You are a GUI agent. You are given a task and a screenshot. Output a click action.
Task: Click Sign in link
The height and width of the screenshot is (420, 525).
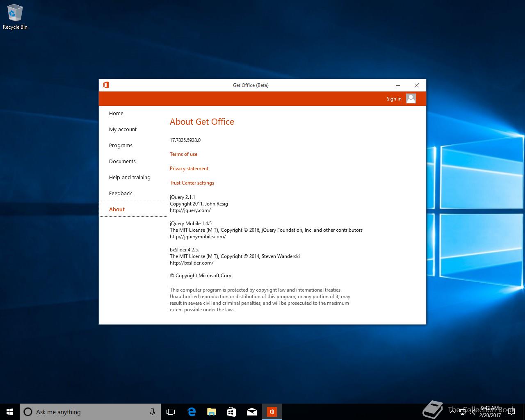pos(394,99)
